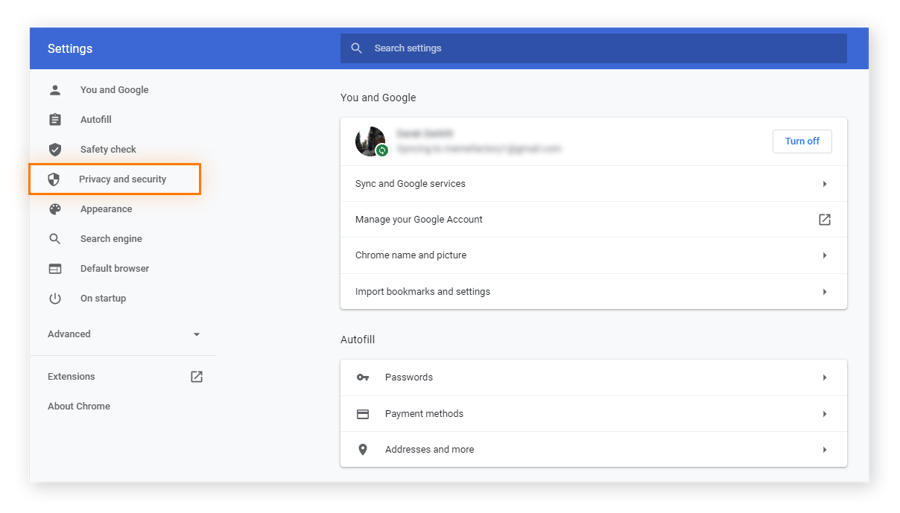
Task: Click the green sync badge on avatar
Action: pyautogui.click(x=382, y=150)
